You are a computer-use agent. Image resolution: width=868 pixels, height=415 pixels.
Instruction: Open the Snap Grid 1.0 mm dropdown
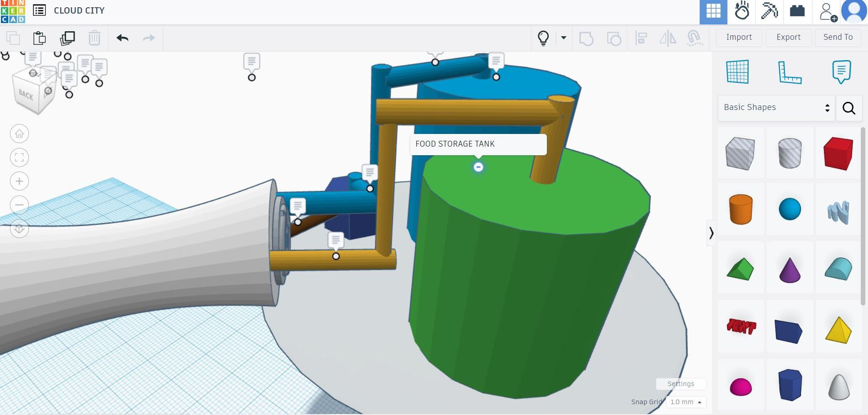click(686, 402)
